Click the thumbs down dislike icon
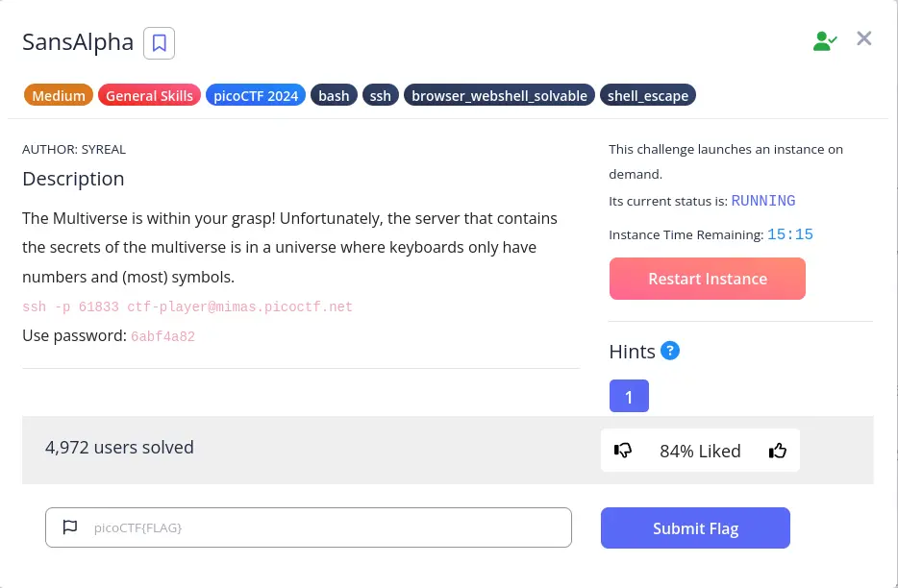 click(x=623, y=451)
